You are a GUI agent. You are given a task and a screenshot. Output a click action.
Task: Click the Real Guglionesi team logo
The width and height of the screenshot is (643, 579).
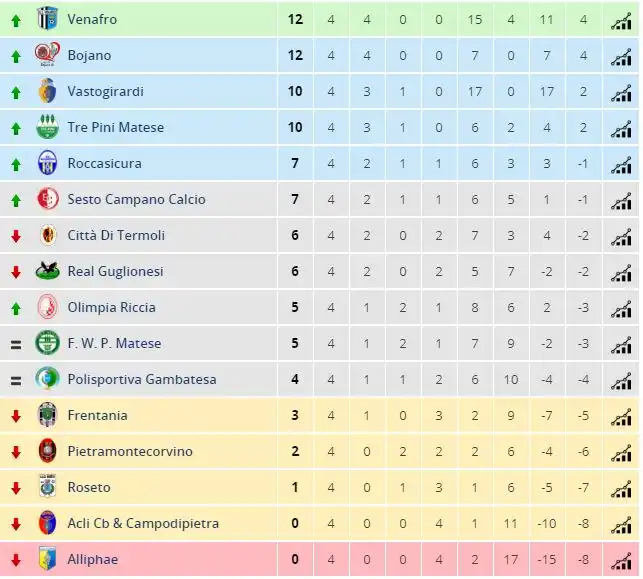47,271
